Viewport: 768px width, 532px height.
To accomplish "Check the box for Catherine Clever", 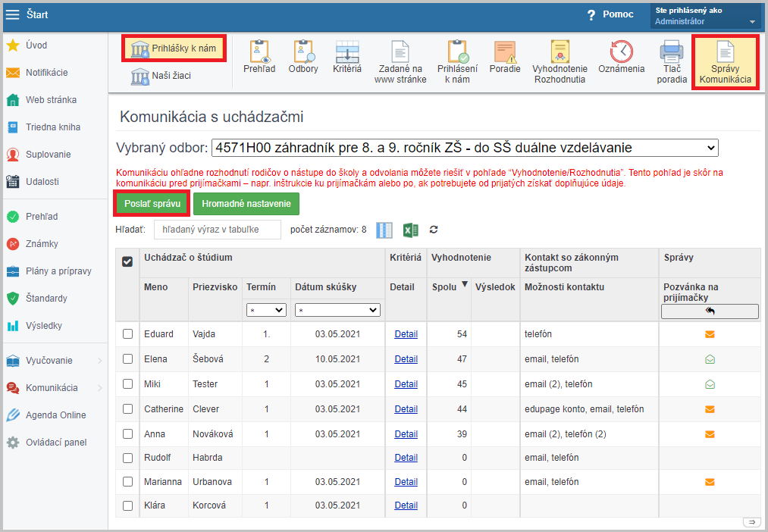I will pyautogui.click(x=128, y=408).
